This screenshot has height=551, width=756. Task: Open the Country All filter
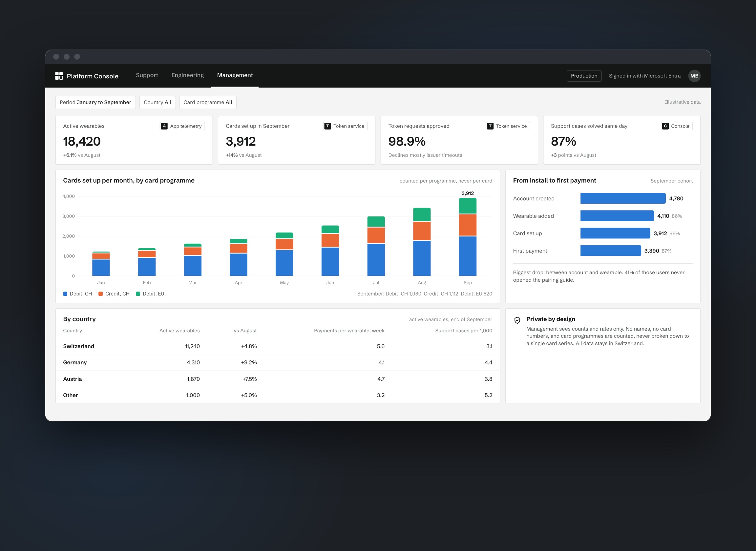[x=157, y=102]
